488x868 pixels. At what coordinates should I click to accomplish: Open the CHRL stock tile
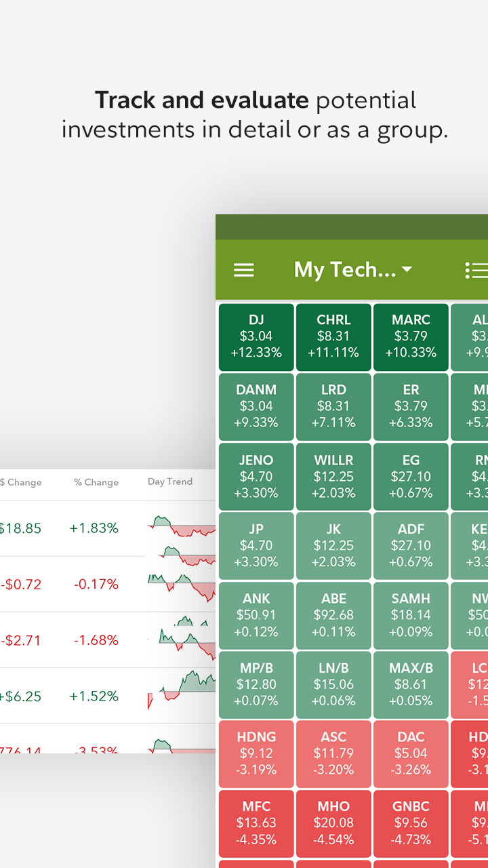pyautogui.click(x=333, y=336)
